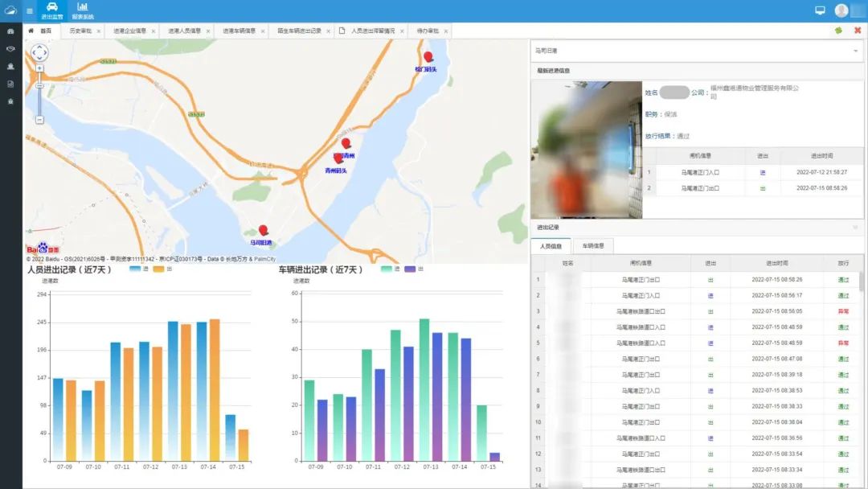868x489 pixels.
Task: Click the monitor icon in top bar
Action: [x=820, y=10]
